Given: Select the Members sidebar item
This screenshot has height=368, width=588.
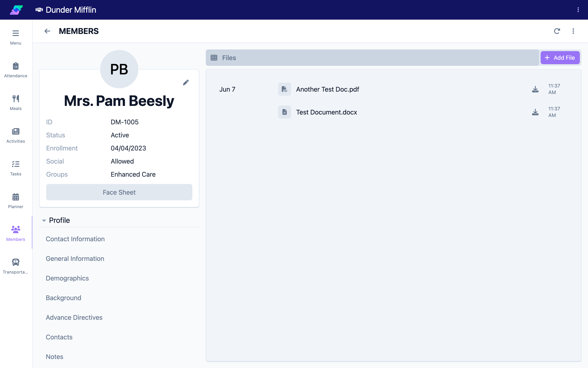Looking at the screenshot, I should tap(16, 234).
